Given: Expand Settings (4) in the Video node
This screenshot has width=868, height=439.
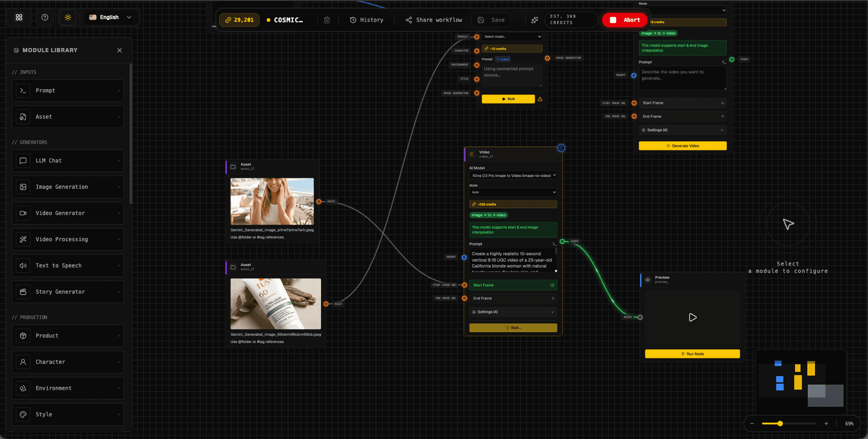Looking at the screenshot, I should tap(513, 312).
